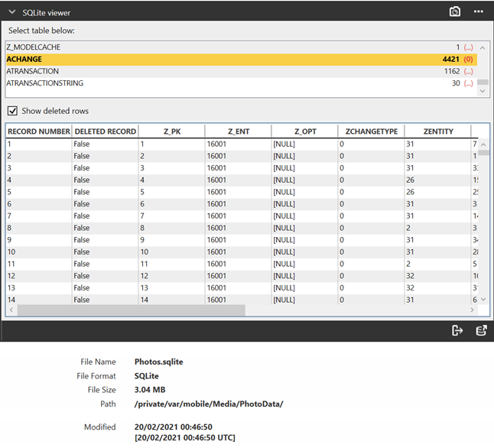Collapse the SQLite viewer panel chevron

point(12,11)
